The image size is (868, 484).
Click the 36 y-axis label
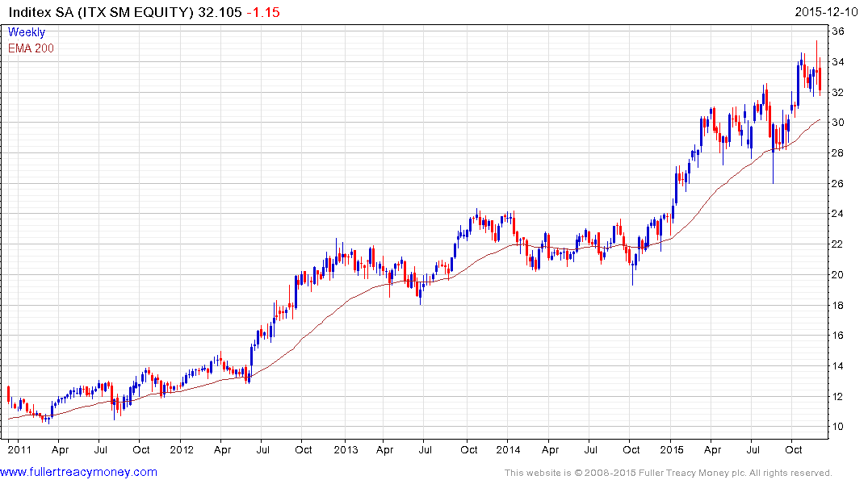[x=837, y=31]
